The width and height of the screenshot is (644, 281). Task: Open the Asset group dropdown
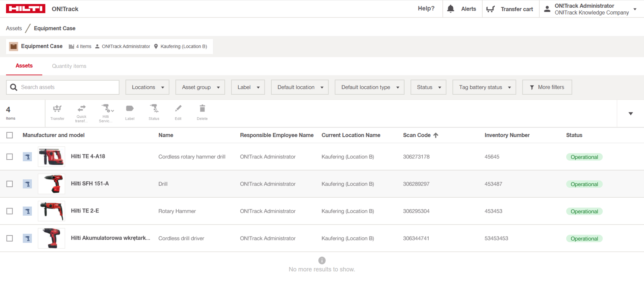pyautogui.click(x=200, y=87)
